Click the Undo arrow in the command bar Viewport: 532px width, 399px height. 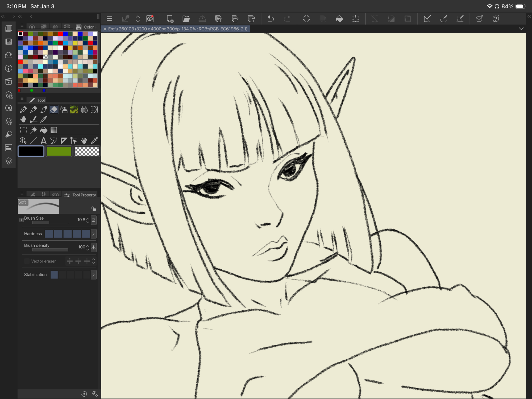click(x=271, y=19)
